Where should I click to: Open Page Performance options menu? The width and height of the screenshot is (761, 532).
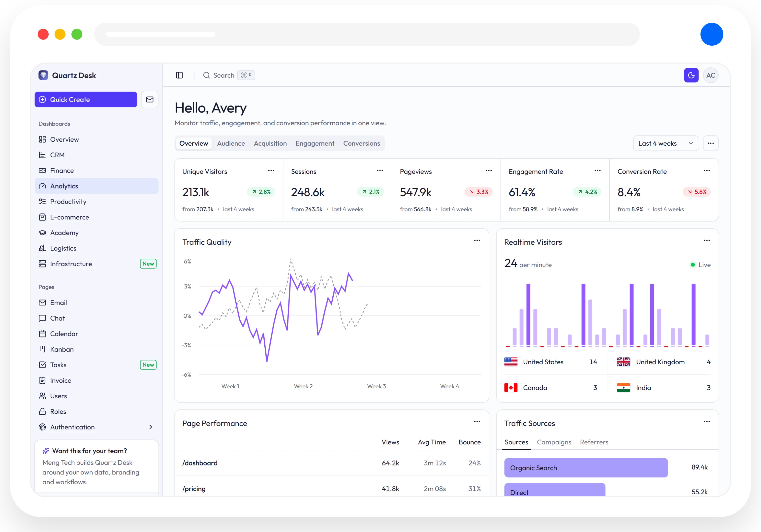tap(477, 422)
